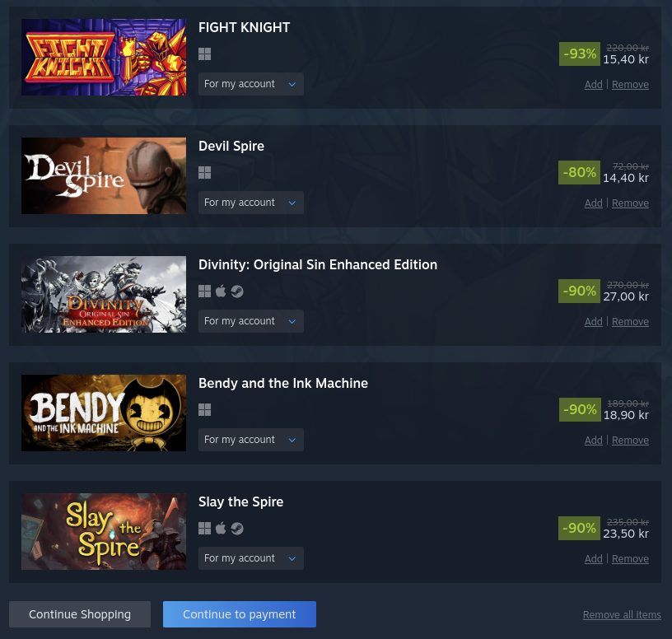
Task: Click the Apple icon under Slay the Spire
Action: click(x=221, y=529)
